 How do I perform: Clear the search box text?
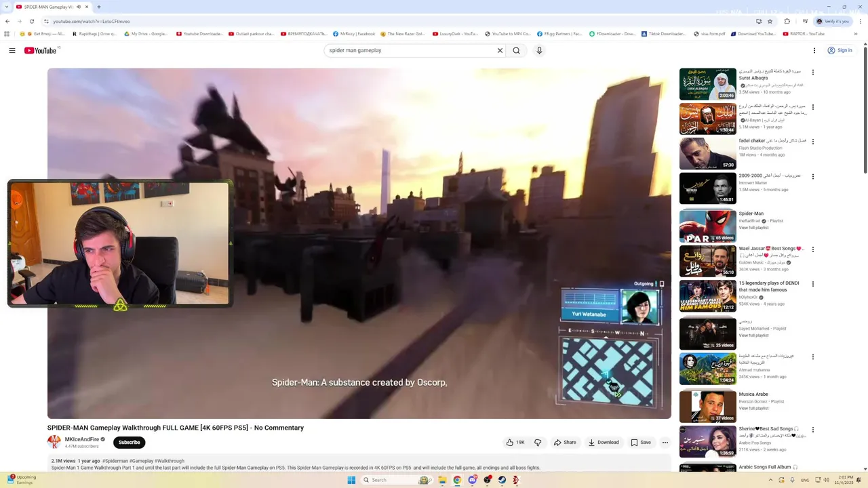tap(500, 50)
